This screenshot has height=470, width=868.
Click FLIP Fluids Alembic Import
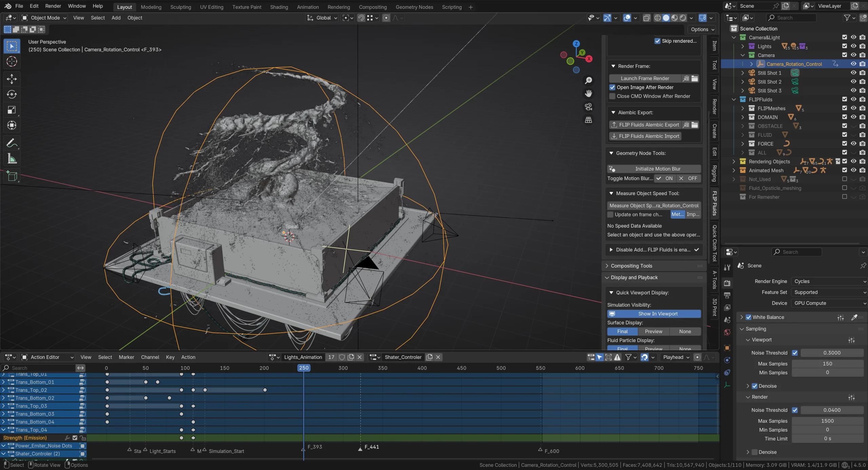(x=645, y=136)
